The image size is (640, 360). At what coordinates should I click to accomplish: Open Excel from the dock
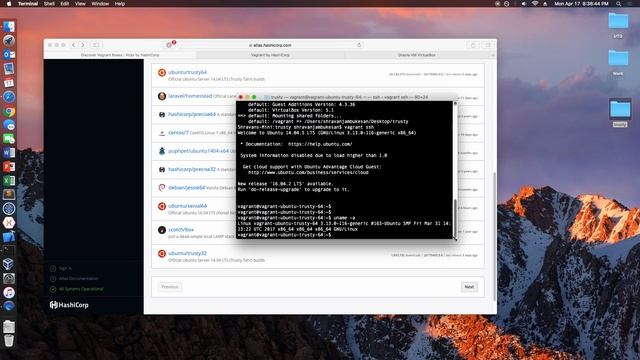point(9,180)
